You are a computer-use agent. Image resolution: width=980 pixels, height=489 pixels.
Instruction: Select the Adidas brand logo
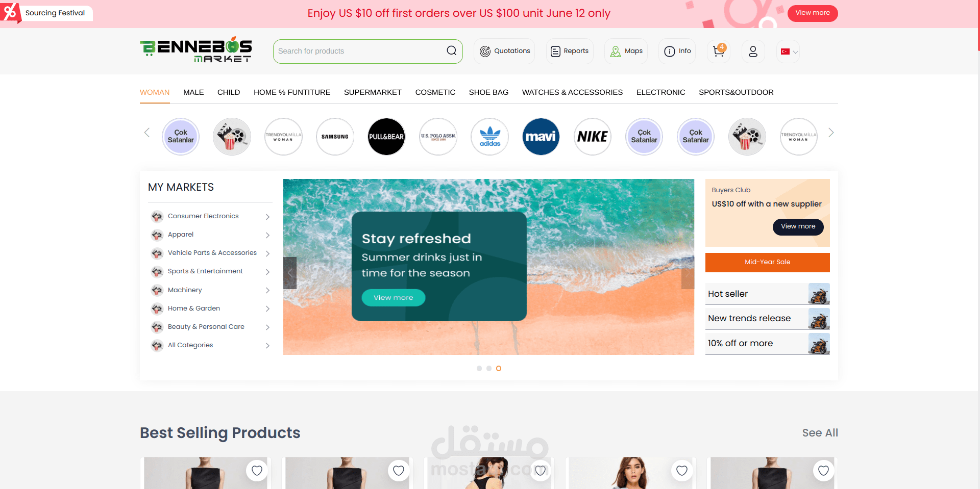tap(490, 137)
